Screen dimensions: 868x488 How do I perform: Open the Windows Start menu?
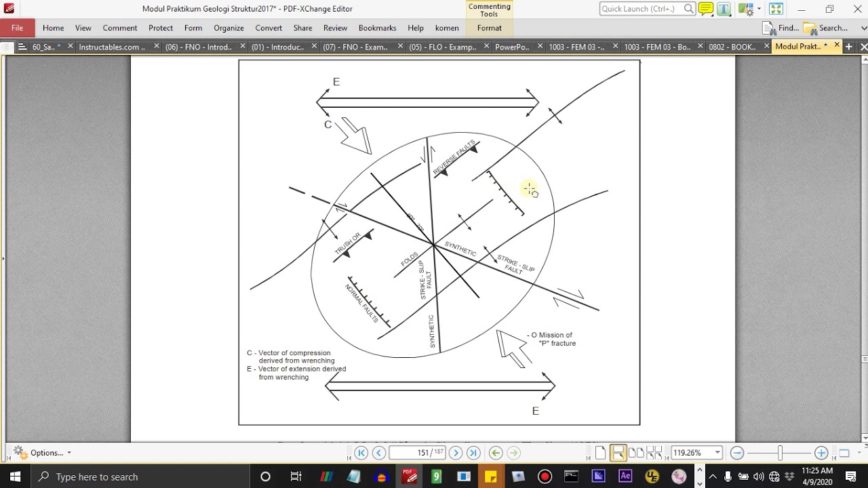pos(16,476)
